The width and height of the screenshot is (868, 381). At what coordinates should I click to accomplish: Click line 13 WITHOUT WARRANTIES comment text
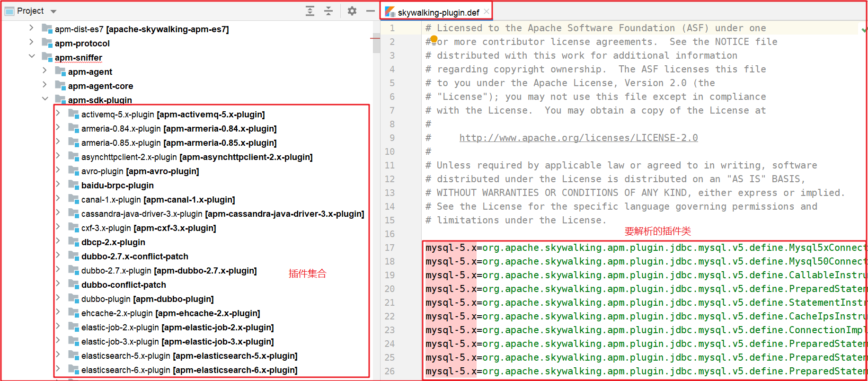pos(635,193)
